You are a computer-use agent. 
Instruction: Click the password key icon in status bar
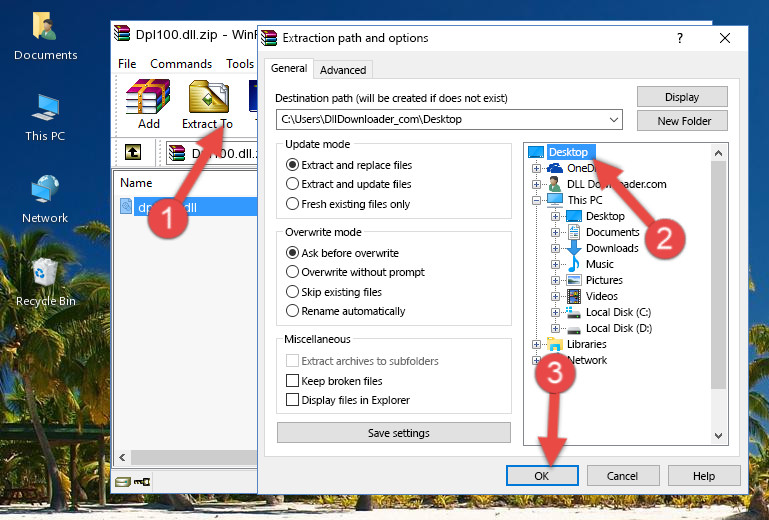[142, 482]
